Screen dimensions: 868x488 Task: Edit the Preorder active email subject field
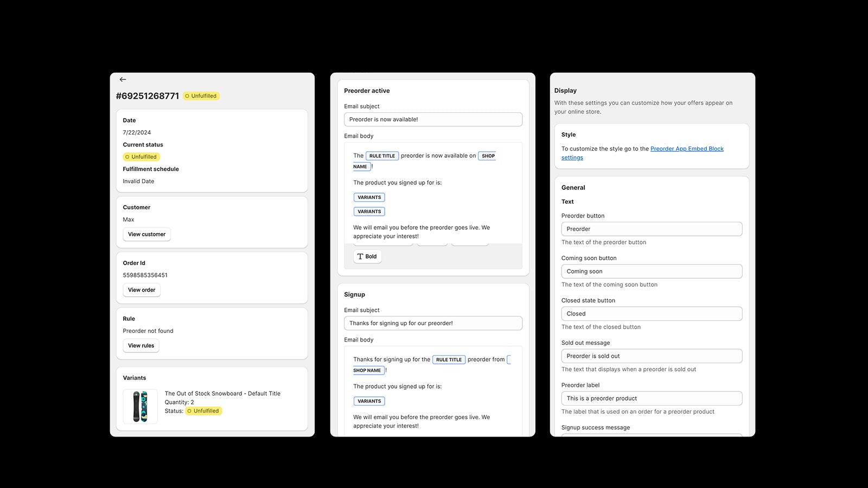[433, 119]
